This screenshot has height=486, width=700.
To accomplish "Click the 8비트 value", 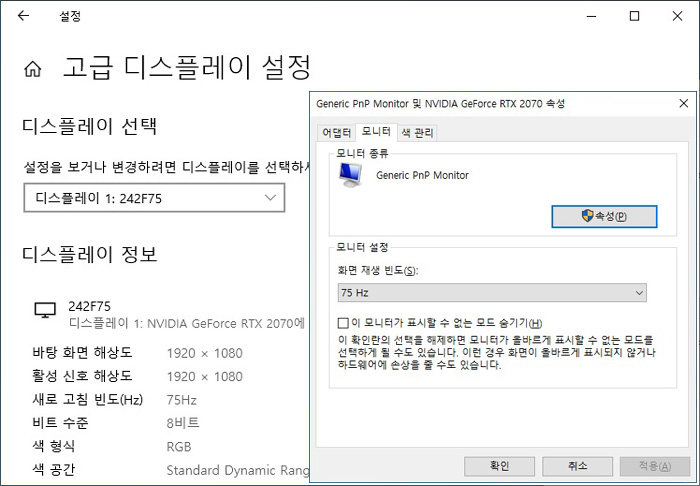I will coord(183,423).
